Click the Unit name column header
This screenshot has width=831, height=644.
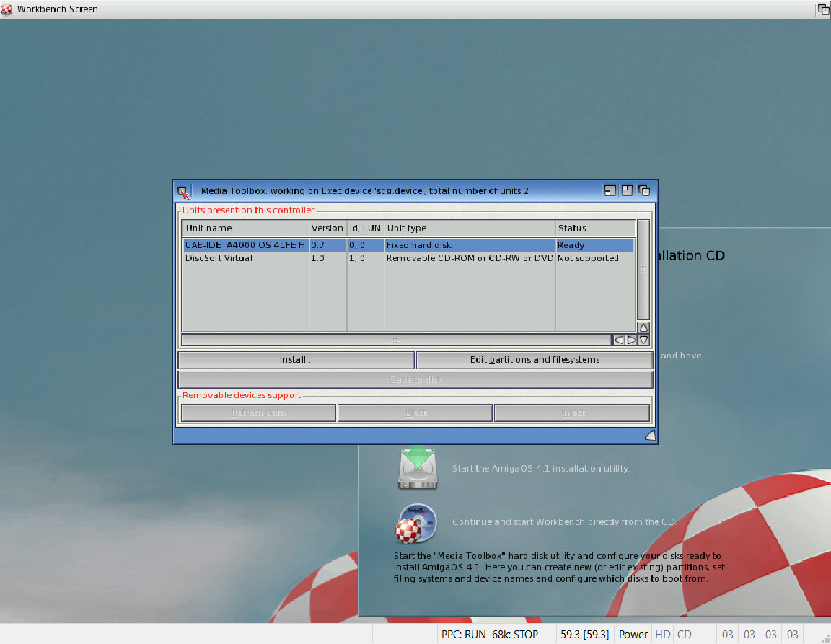[245, 229]
